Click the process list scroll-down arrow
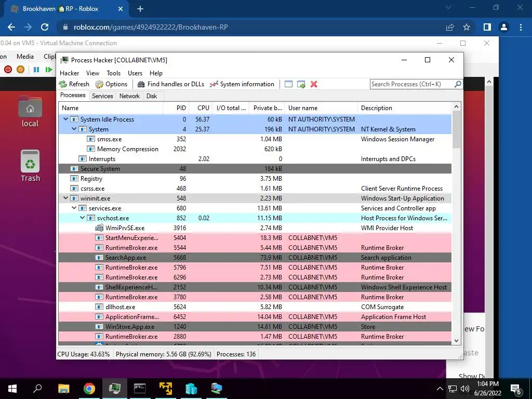 click(x=456, y=341)
